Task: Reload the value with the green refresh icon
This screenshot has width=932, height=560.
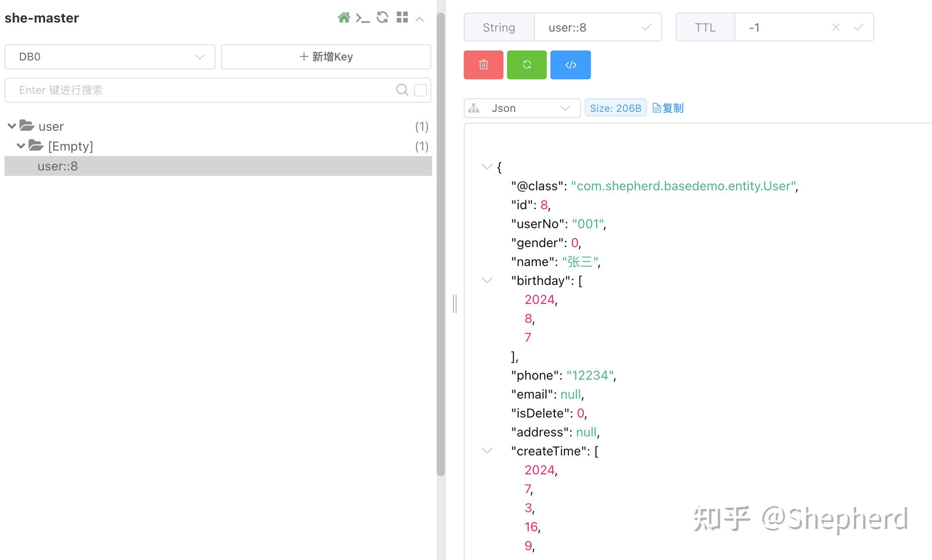Action: (526, 64)
